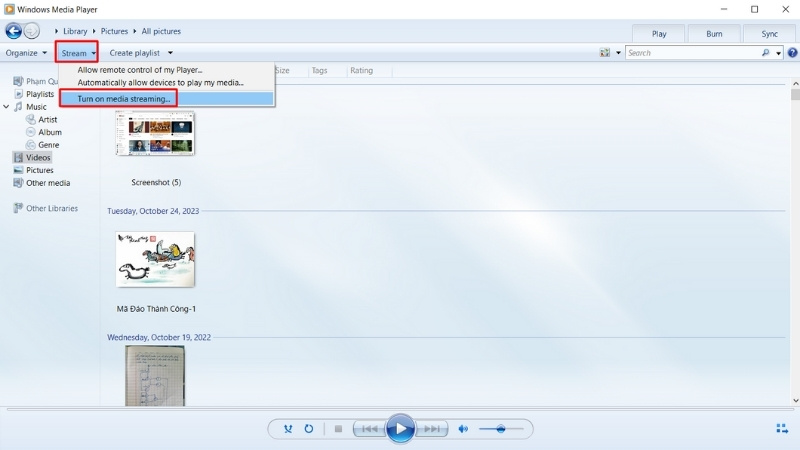Adjust the volume slider
Image resolution: width=800 pixels, height=450 pixels.
tap(501, 429)
